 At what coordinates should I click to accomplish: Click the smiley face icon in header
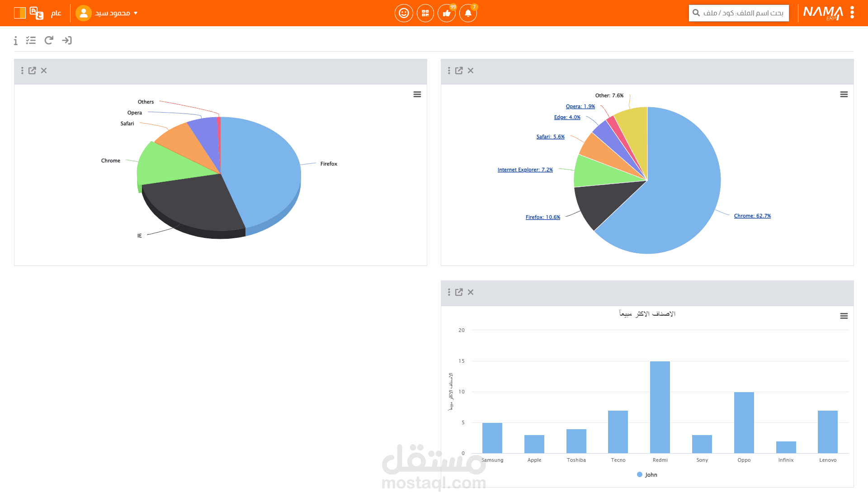coord(404,13)
